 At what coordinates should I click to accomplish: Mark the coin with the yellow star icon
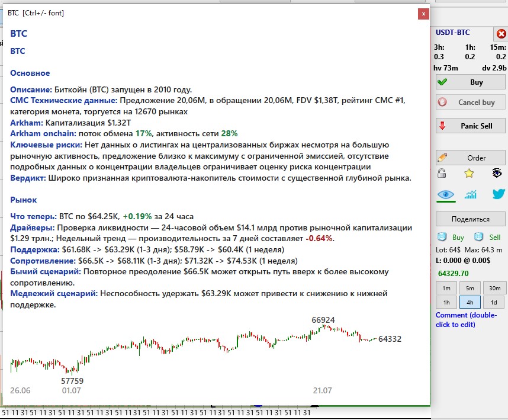click(469, 174)
